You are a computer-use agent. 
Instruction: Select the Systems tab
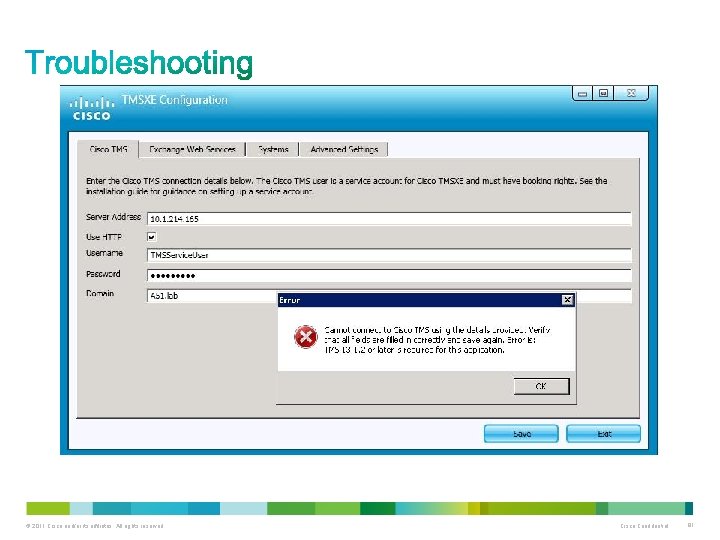273,149
